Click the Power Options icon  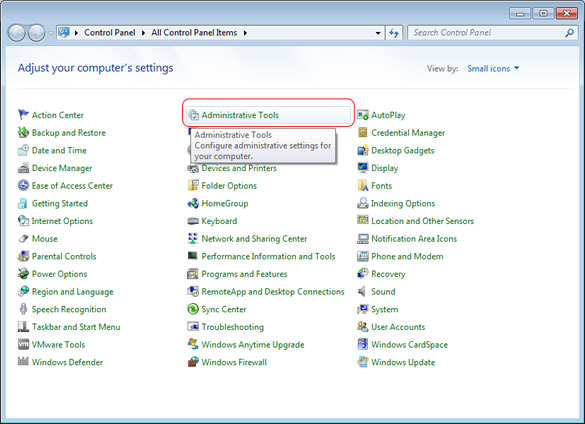coord(23,274)
